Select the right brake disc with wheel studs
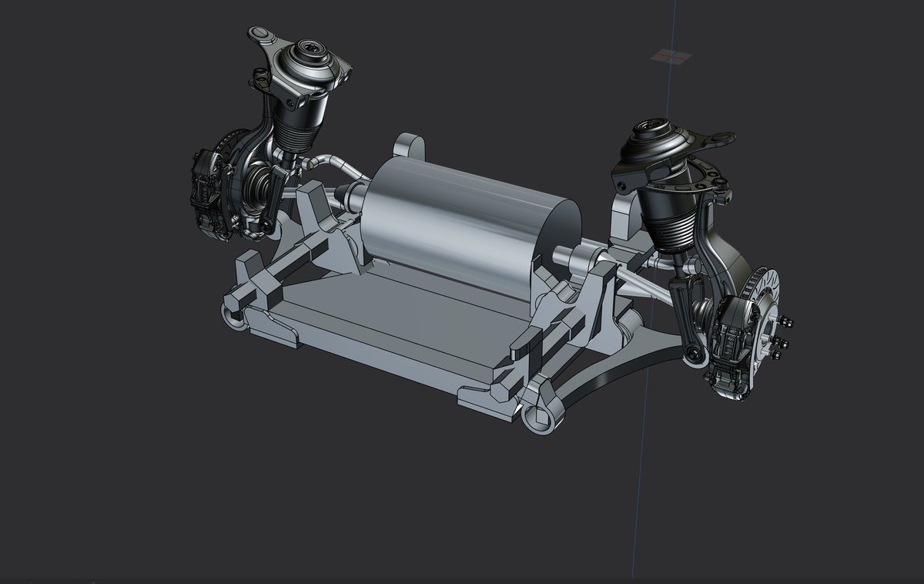The height and width of the screenshot is (584, 924). pyautogui.click(x=766, y=324)
